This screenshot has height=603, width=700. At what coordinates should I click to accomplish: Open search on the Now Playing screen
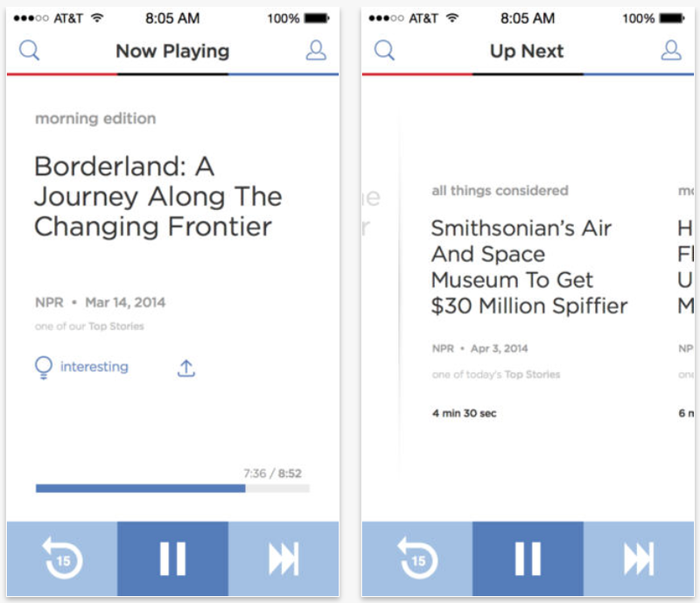point(30,50)
